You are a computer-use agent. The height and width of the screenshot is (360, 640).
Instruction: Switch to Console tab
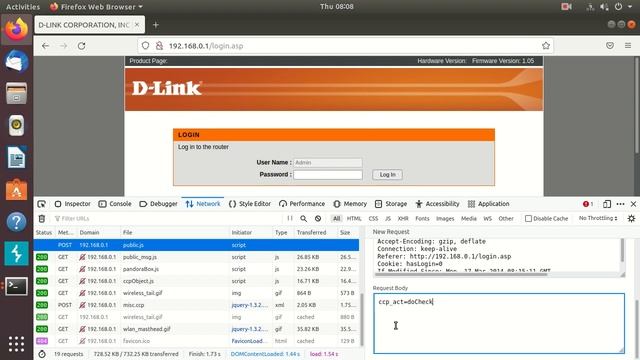(115, 204)
